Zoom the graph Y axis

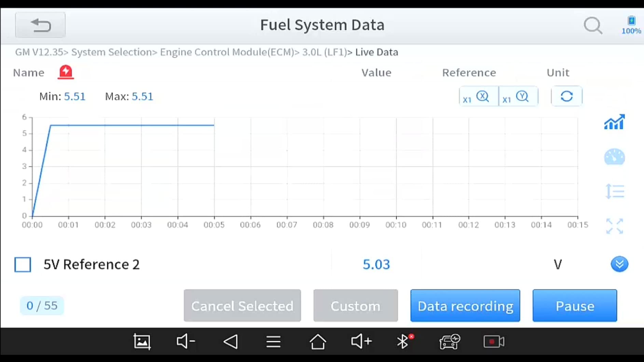(518, 97)
